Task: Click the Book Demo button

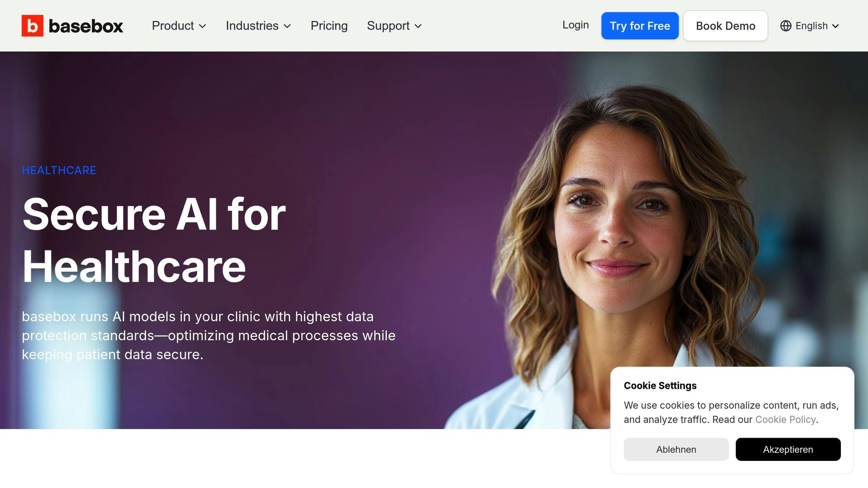Action: (x=726, y=26)
